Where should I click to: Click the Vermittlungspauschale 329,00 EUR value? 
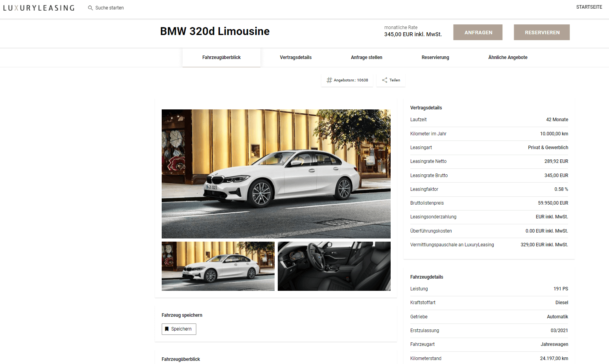pyautogui.click(x=544, y=245)
